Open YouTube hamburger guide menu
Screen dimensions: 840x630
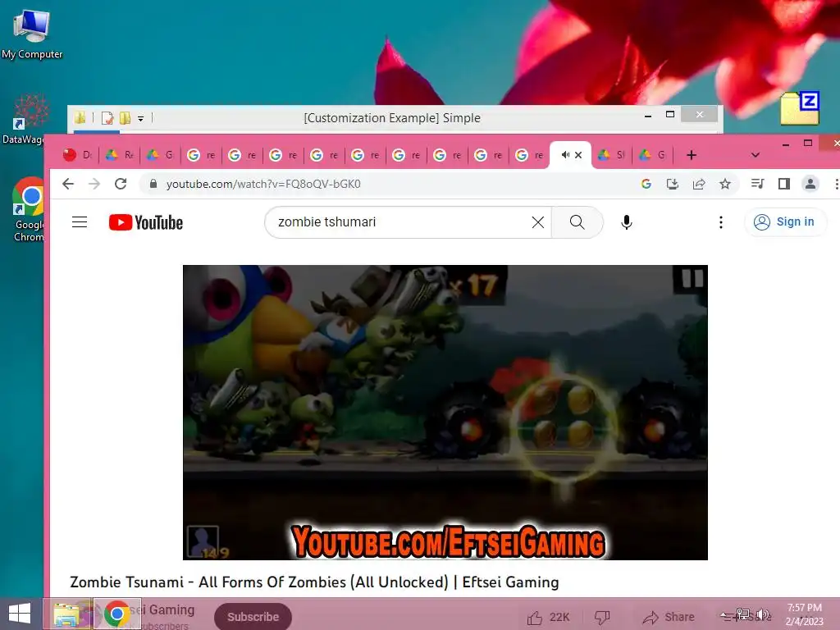[80, 222]
